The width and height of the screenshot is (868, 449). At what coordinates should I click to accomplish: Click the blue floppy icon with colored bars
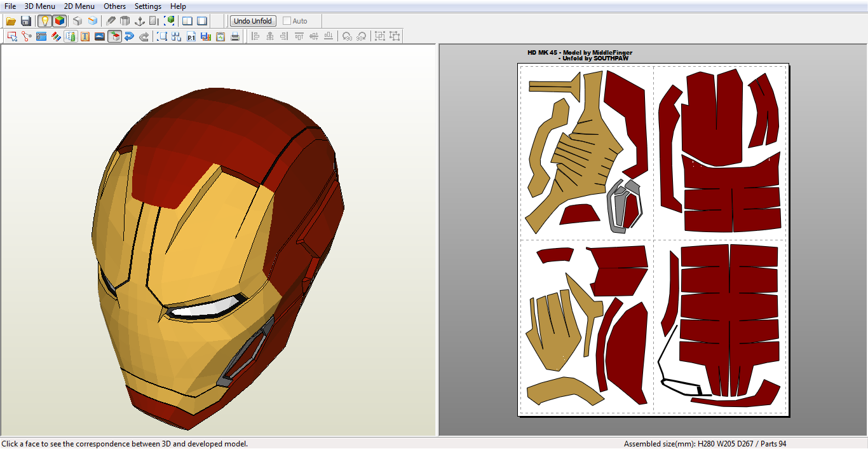coord(206,36)
